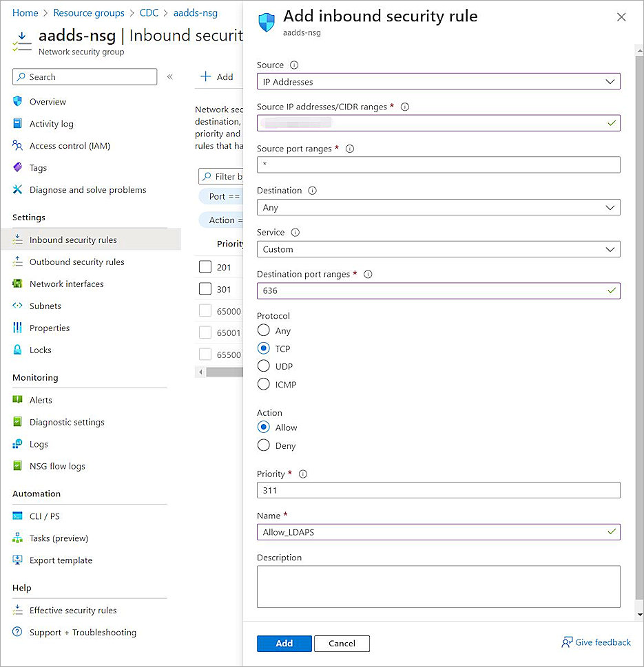This screenshot has height=667, width=644.
Task: Open the Source dropdown
Action: tap(439, 81)
